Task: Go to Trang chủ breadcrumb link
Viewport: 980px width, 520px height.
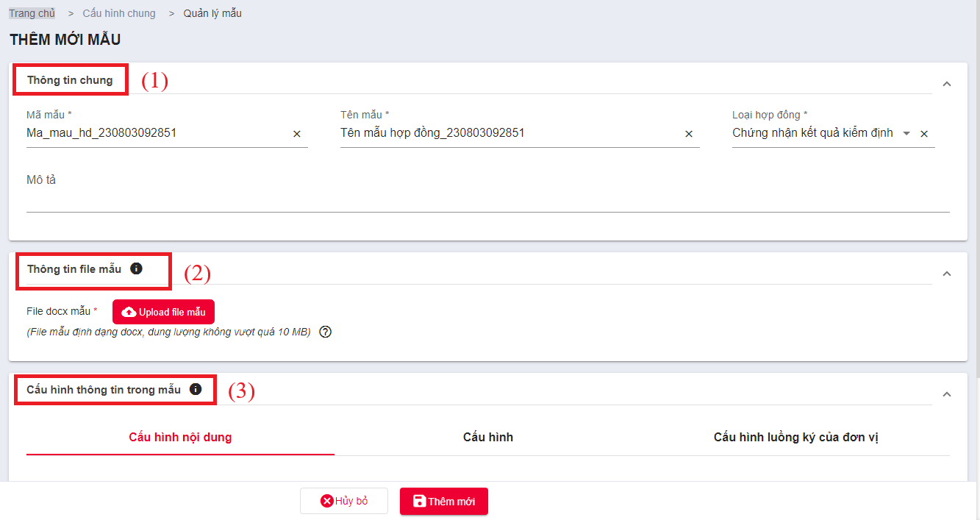Action: (x=32, y=13)
